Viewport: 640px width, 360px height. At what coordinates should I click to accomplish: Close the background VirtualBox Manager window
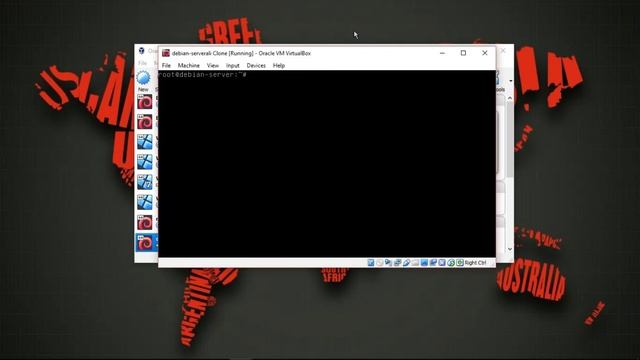pyautogui.click(x=503, y=51)
